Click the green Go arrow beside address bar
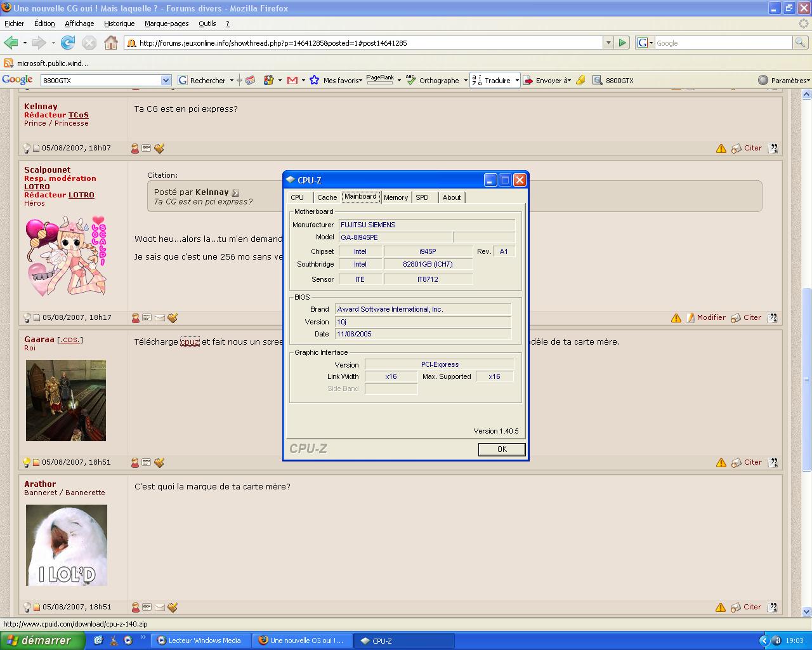 pos(622,43)
